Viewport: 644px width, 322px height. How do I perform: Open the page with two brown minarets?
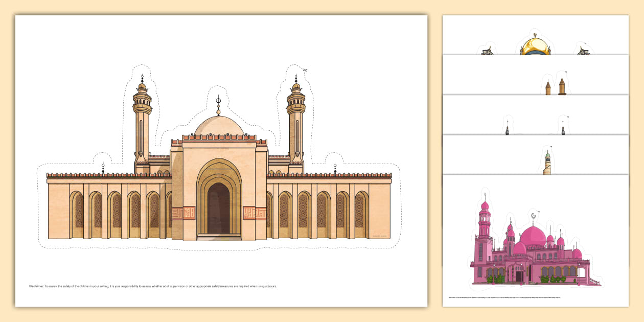coord(535,76)
